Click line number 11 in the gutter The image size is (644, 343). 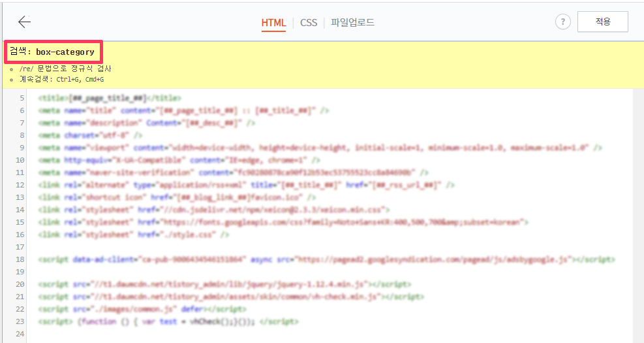coord(20,172)
